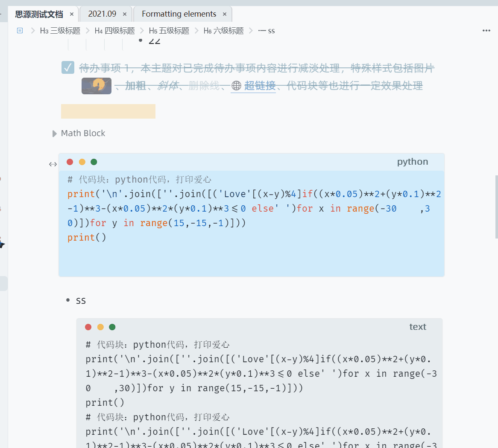This screenshot has height=448, width=498.
Task: Switch to the 2021.09 tab
Action: pyautogui.click(x=103, y=14)
